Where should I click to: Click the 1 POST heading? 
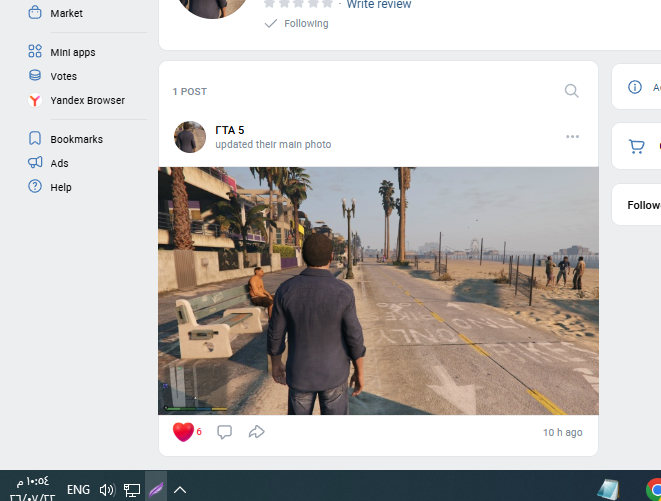click(190, 92)
